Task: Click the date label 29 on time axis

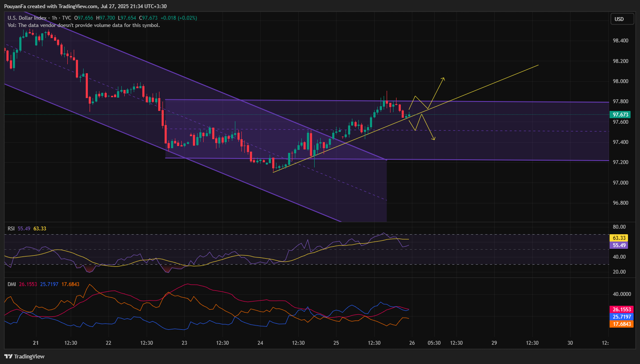Action: coord(494,343)
